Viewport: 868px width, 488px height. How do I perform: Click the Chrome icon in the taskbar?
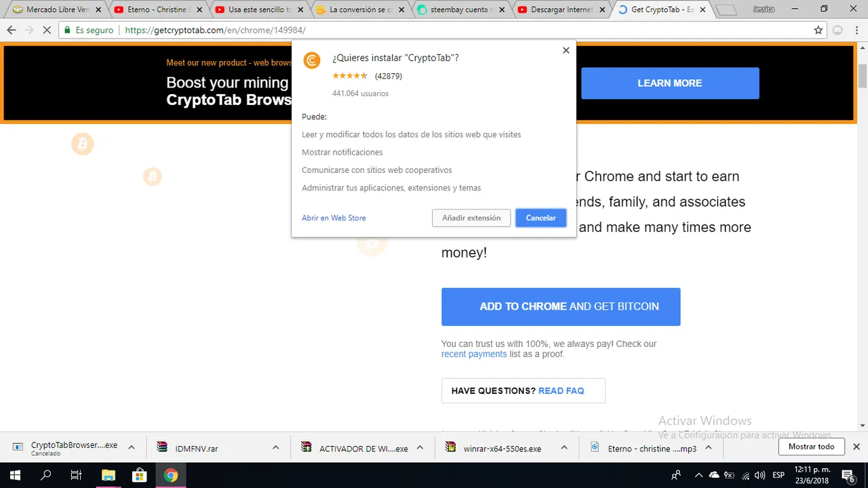(x=171, y=475)
